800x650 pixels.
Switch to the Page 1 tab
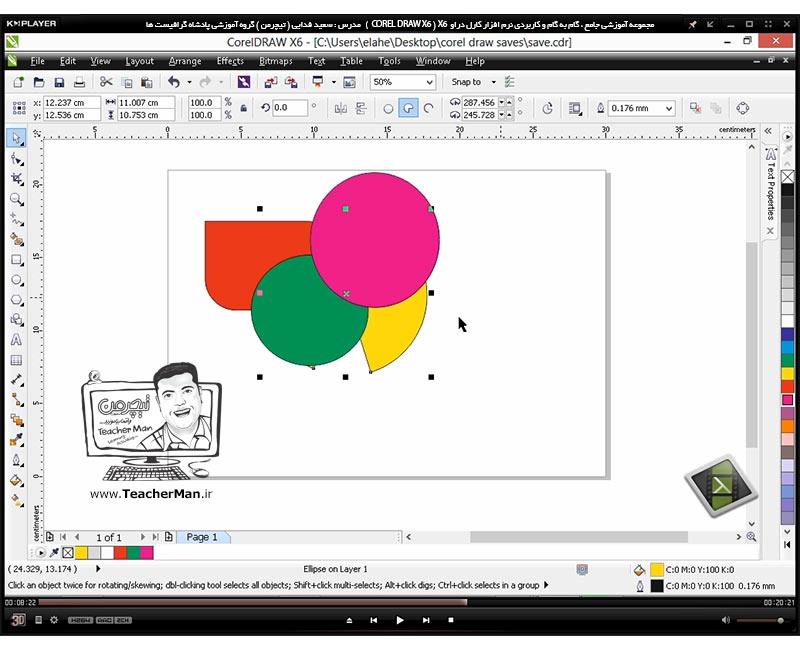[x=202, y=537]
